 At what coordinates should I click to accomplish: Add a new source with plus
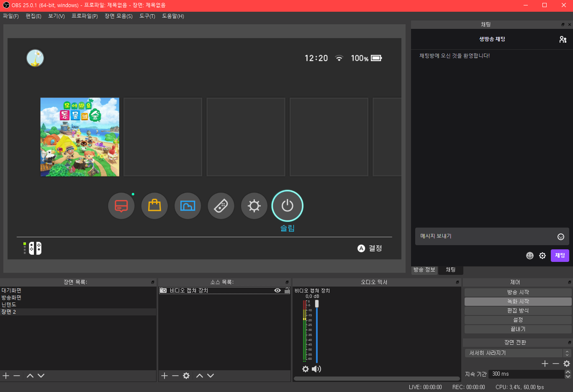click(164, 376)
